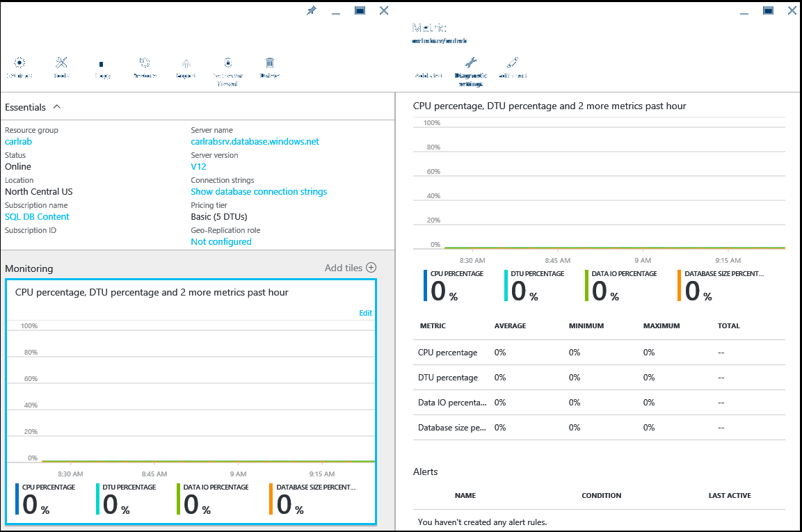Click the V12 server version link

coord(198,167)
